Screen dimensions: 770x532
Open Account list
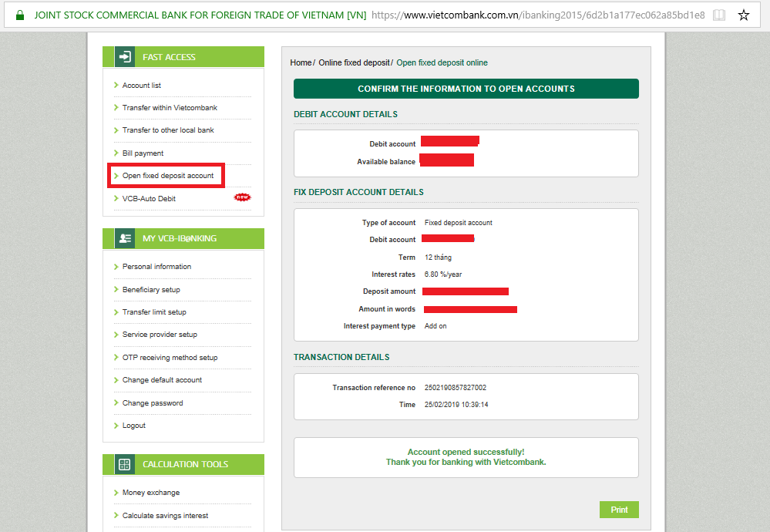pos(141,86)
